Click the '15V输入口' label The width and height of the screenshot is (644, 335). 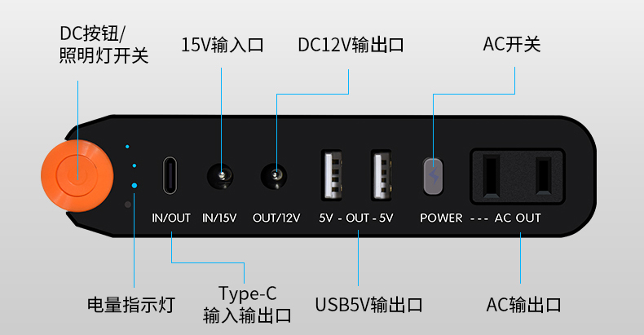[223, 45]
